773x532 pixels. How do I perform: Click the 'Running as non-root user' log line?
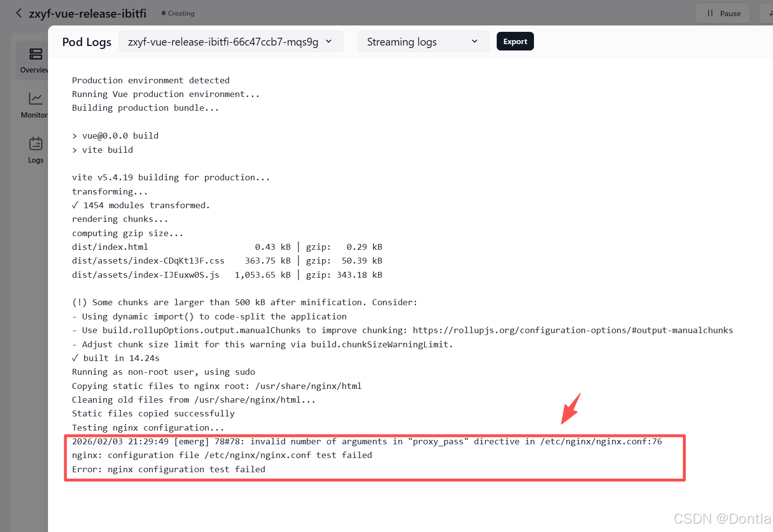(x=164, y=372)
